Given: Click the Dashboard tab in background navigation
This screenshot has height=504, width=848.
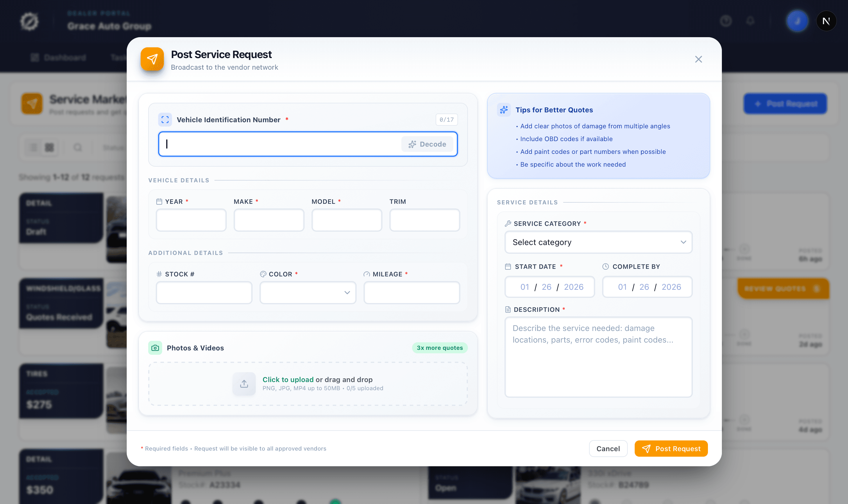Looking at the screenshot, I should (58, 58).
